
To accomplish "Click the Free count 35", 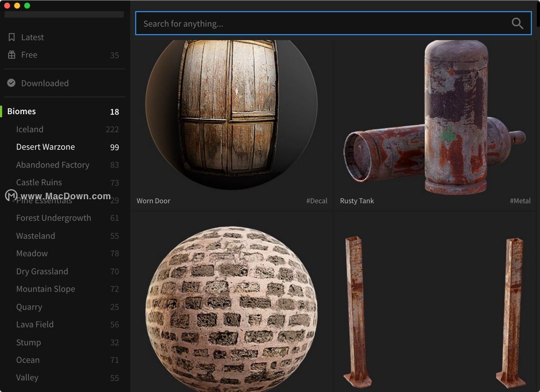I will point(115,55).
